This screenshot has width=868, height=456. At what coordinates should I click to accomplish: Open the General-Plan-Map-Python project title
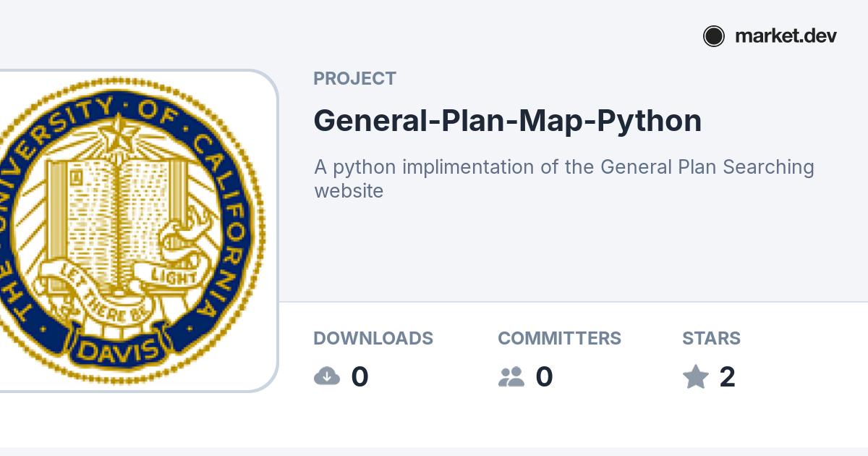(507, 121)
